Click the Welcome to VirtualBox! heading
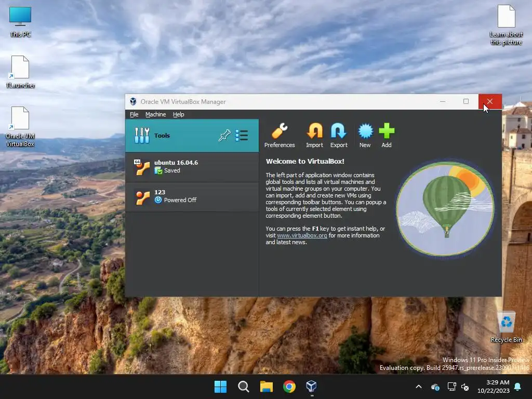 305,162
